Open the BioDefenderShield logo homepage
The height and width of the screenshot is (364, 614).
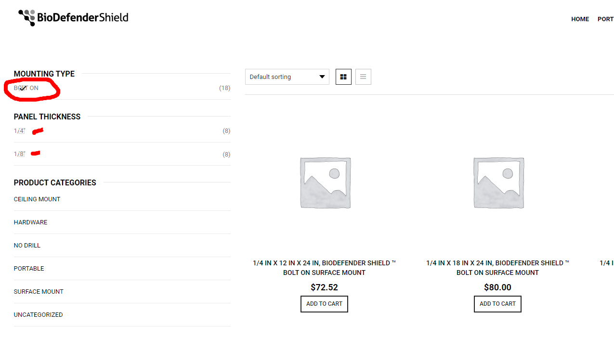tap(73, 18)
